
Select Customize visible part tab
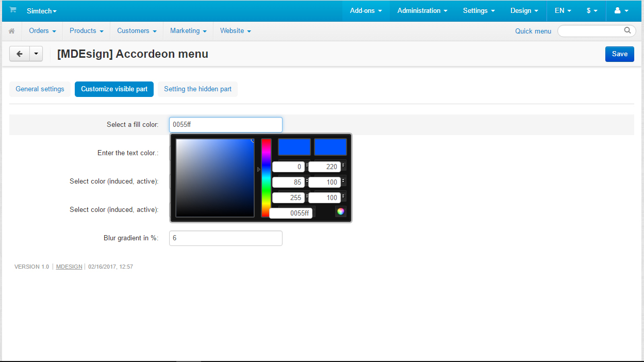(114, 89)
